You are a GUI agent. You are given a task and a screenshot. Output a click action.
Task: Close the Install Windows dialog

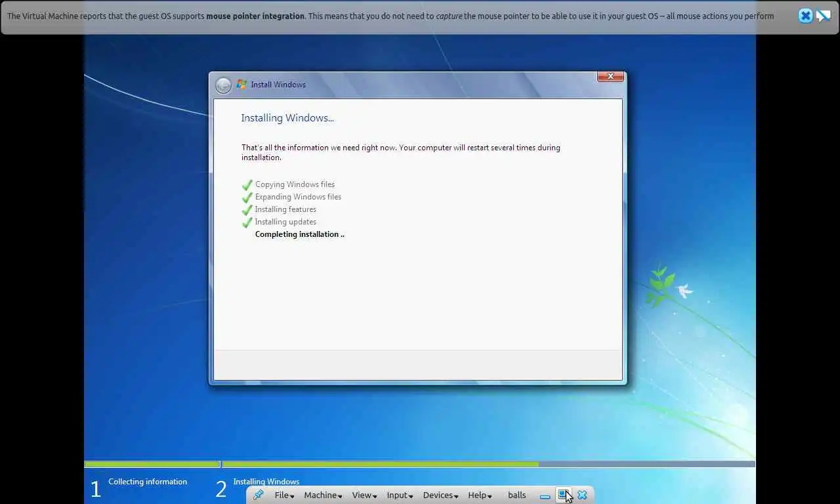pyautogui.click(x=610, y=77)
